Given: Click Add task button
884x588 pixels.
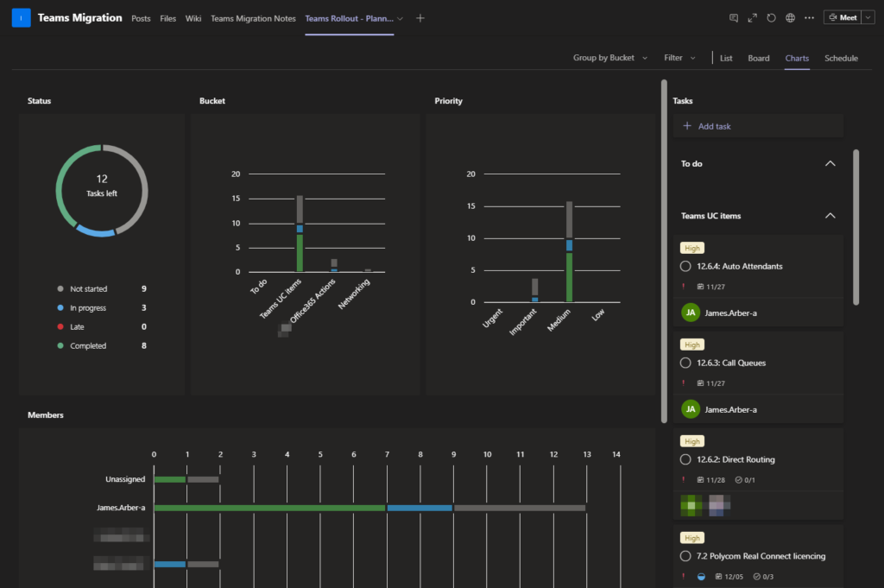Looking at the screenshot, I should (758, 126).
